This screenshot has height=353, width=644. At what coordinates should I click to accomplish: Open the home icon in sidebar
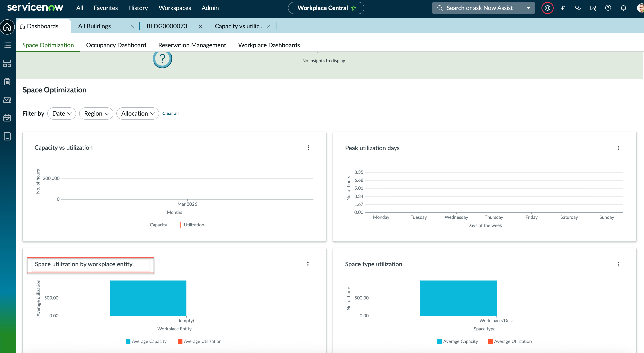click(7, 27)
